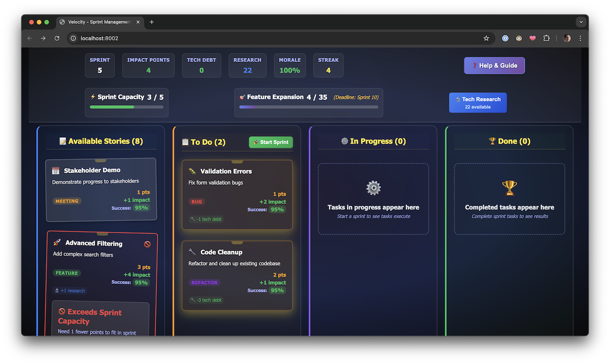Click the Tech Research button showing 22 available
This screenshot has height=364, width=610.
coord(478,102)
